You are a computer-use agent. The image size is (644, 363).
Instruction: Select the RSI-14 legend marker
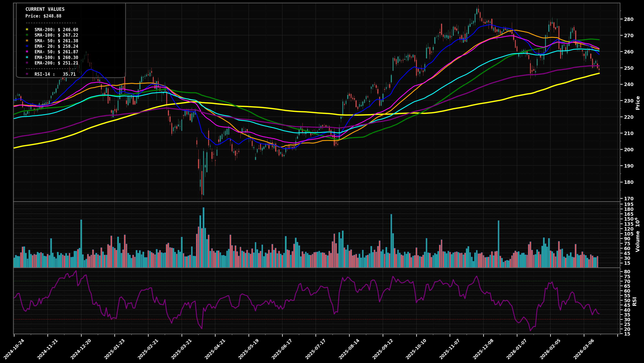coord(27,74)
